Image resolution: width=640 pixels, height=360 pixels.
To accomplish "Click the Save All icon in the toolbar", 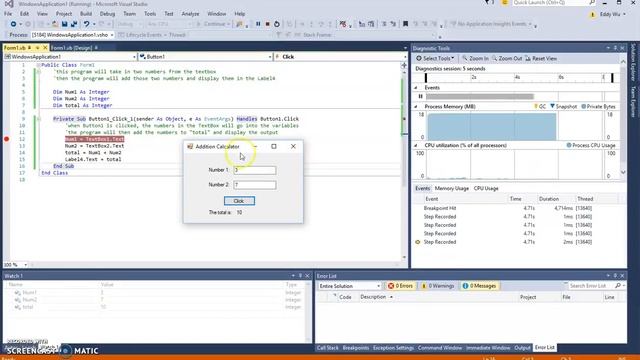I will [74, 24].
